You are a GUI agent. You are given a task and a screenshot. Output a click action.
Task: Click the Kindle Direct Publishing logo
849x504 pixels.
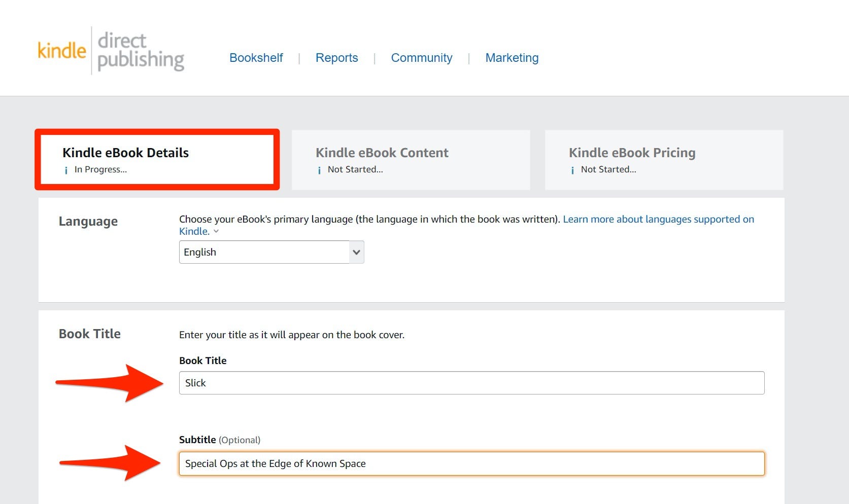coord(111,51)
